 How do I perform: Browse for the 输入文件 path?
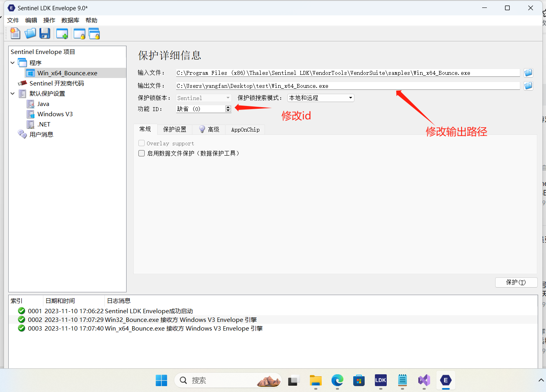point(528,73)
